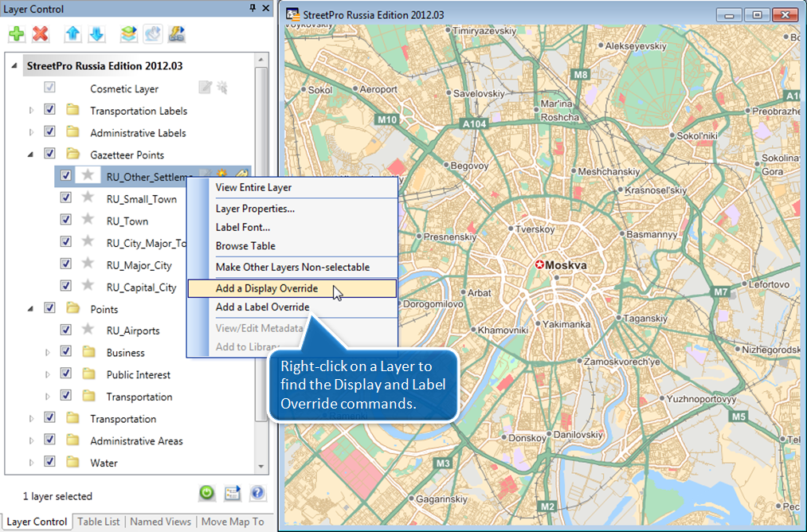Image resolution: width=807 pixels, height=532 pixels.
Task: Hide the RU_Small_Town layer via its checkbox
Action: (66, 198)
